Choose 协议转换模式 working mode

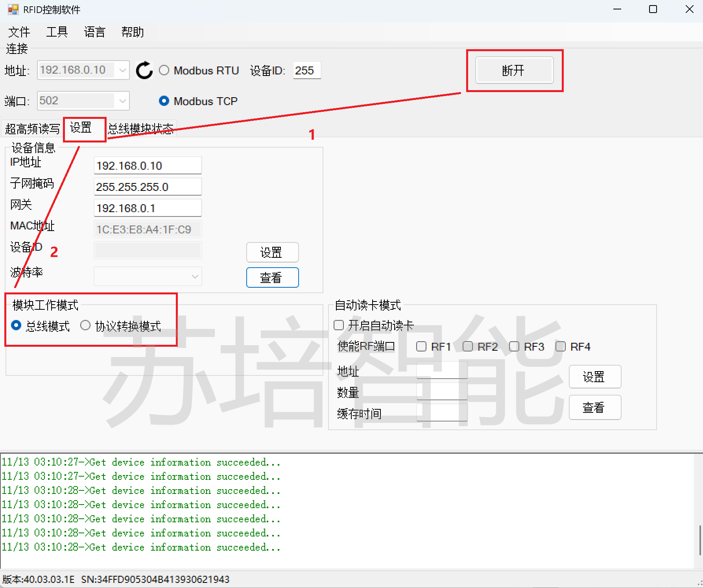(85, 325)
